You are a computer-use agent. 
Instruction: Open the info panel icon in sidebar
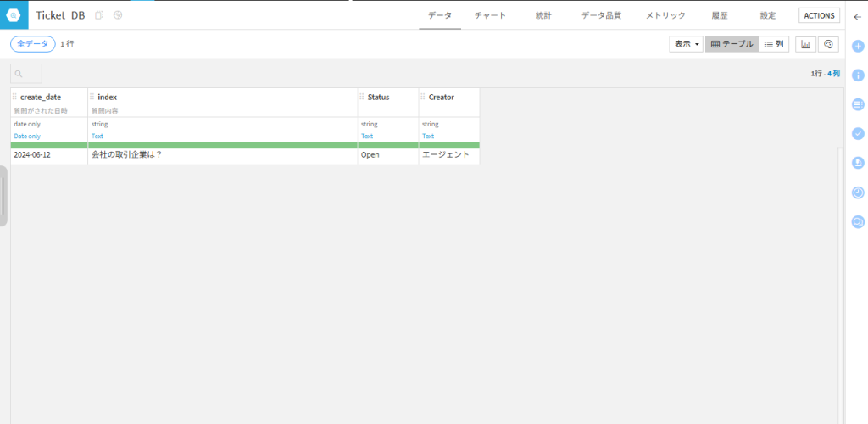pyautogui.click(x=857, y=75)
